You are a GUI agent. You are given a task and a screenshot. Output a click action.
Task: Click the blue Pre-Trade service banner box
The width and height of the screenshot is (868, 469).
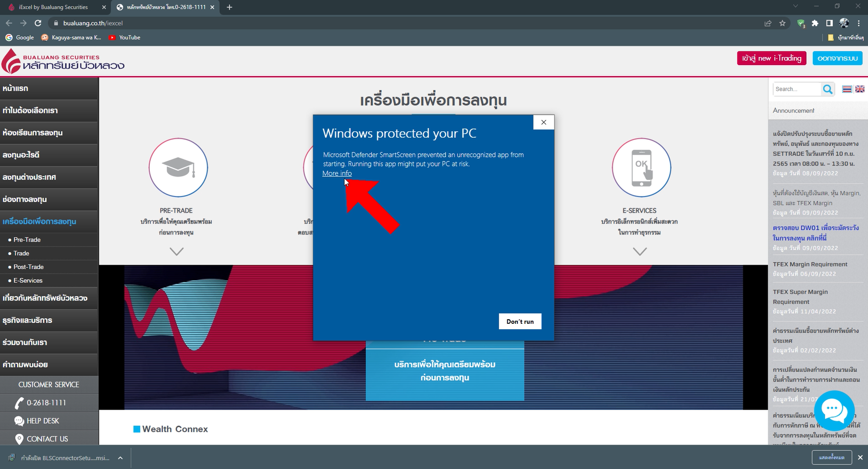point(445,371)
